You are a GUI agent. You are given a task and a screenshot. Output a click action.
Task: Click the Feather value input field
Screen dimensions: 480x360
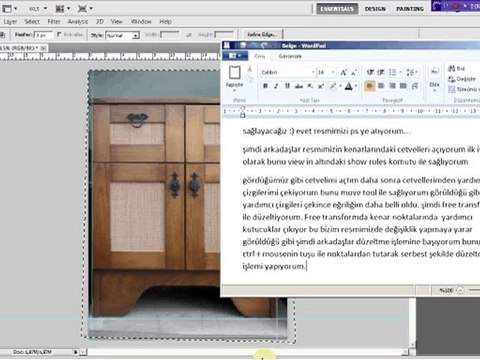[44, 35]
